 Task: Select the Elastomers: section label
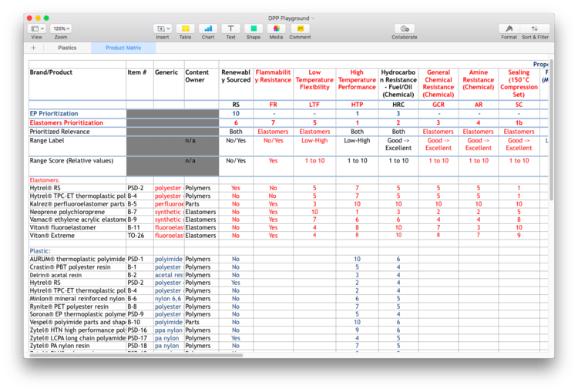[77, 180]
